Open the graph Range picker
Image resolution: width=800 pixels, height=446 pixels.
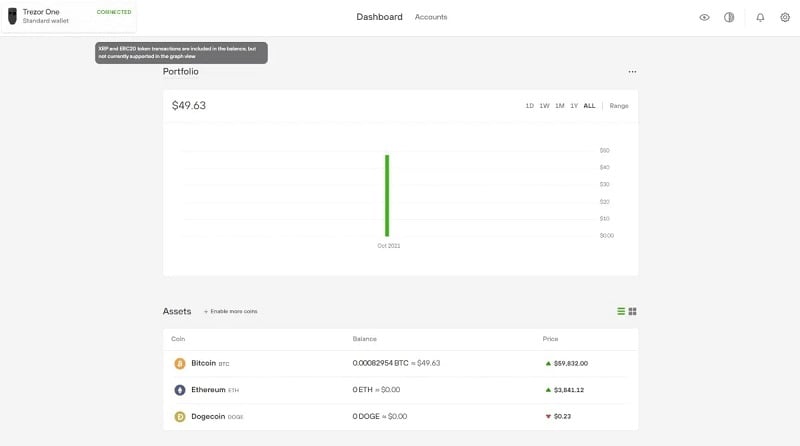point(619,106)
